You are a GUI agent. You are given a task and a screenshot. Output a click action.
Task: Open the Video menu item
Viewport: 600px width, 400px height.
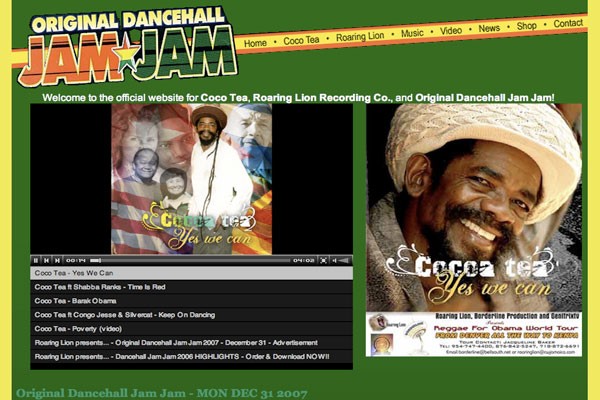451,31
